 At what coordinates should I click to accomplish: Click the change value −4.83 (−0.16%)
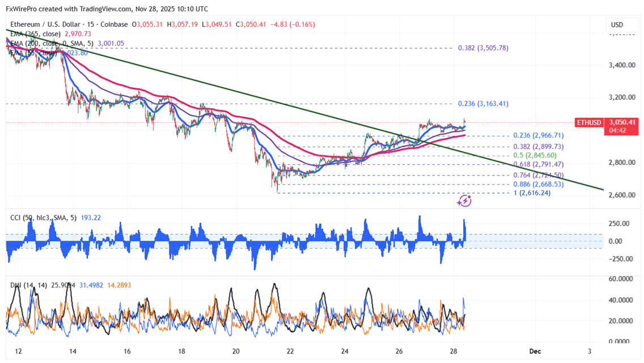point(293,24)
